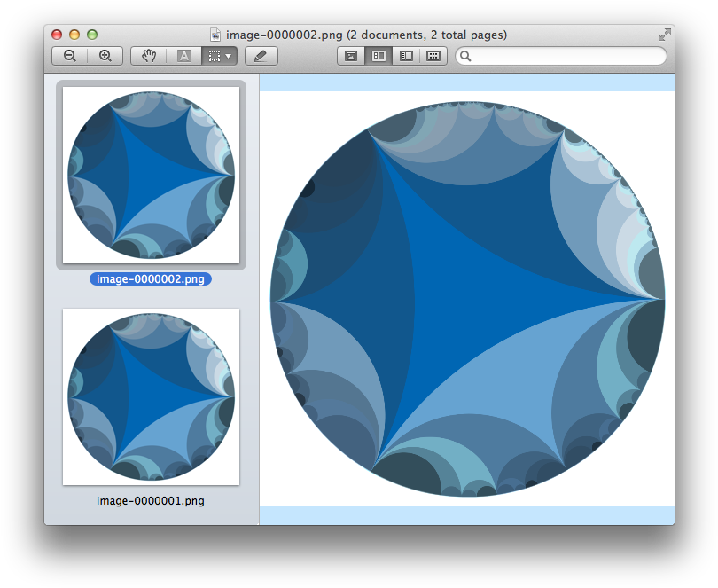Click the highlighted filename label image-0000002.png
Screen dimensions: 718x588
[x=151, y=278]
